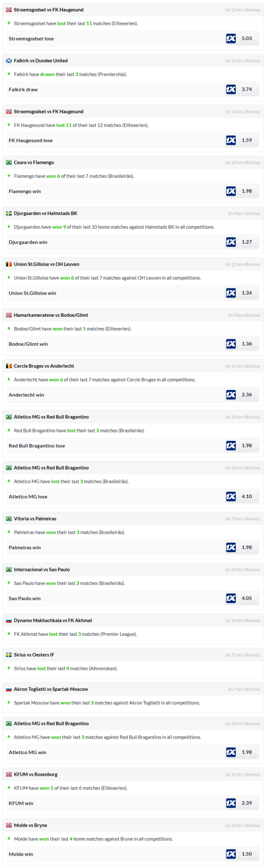Click Norway flag beside Hamarkameratene vs Bodoe/Glimt
Image resolution: width=266 pixels, height=868 pixels.
(x=9, y=315)
